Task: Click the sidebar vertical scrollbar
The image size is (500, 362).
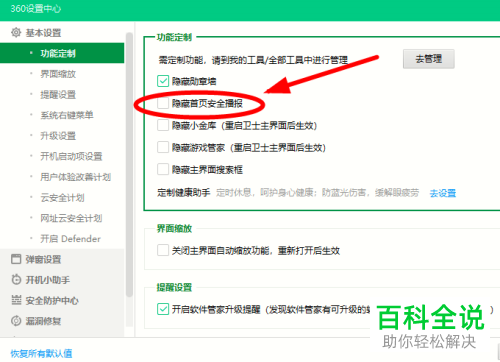Action: coord(129,164)
